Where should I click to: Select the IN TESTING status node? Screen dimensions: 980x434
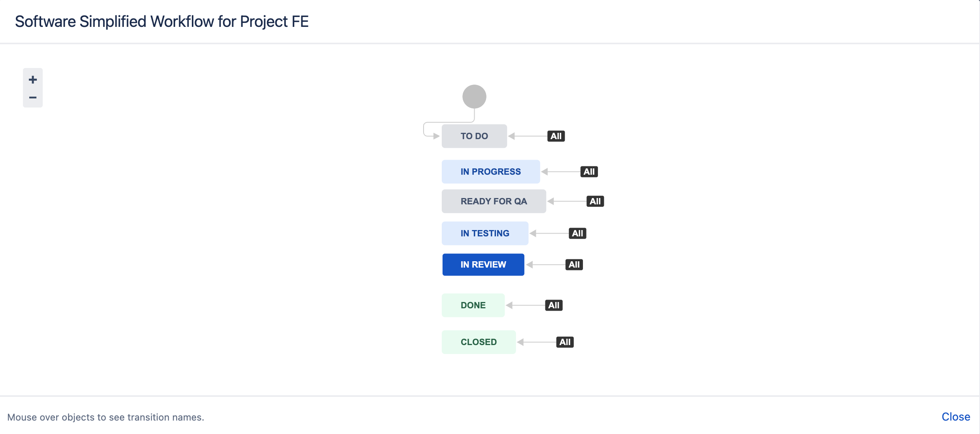pyautogui.click(x=485, y=233)
